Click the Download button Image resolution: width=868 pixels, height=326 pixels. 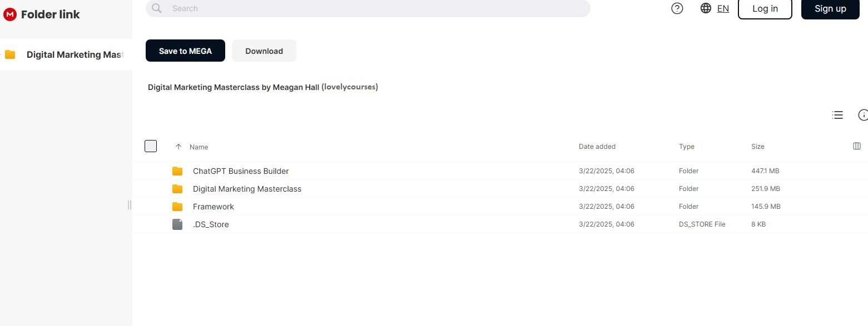(264, 51)
